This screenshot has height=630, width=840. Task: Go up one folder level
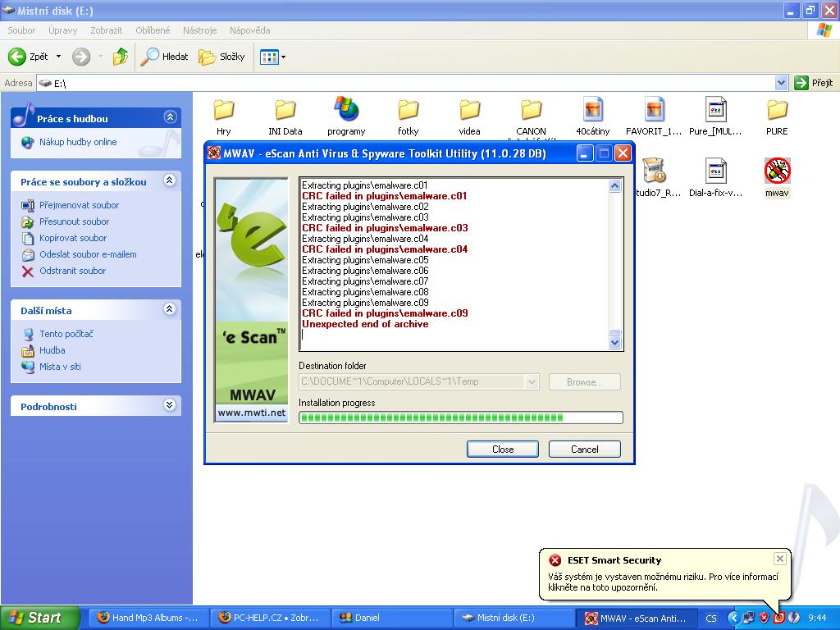tap(121, 57)
